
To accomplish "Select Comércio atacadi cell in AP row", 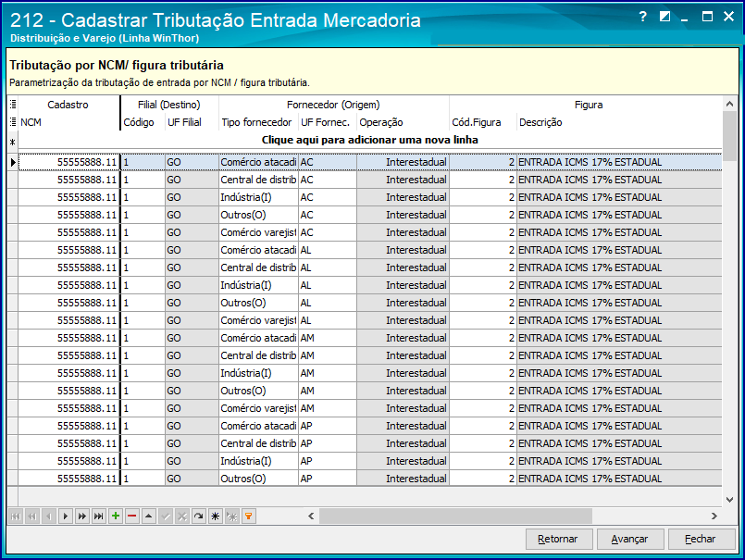I will click(x=258, y=426).
